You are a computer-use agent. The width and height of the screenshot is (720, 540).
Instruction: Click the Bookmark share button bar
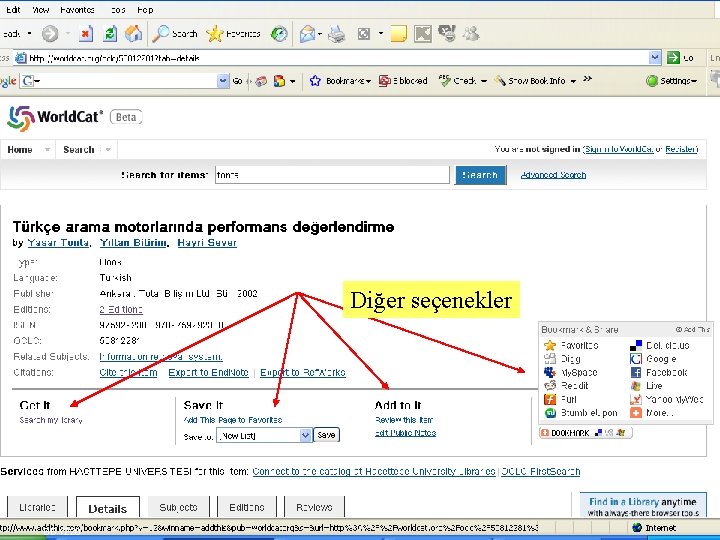point(585,433)
